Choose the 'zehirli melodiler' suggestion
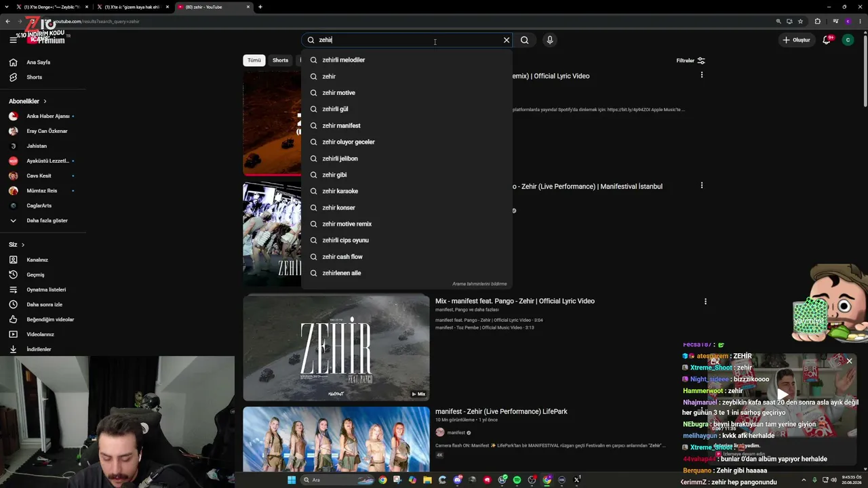 coord(407,60)
